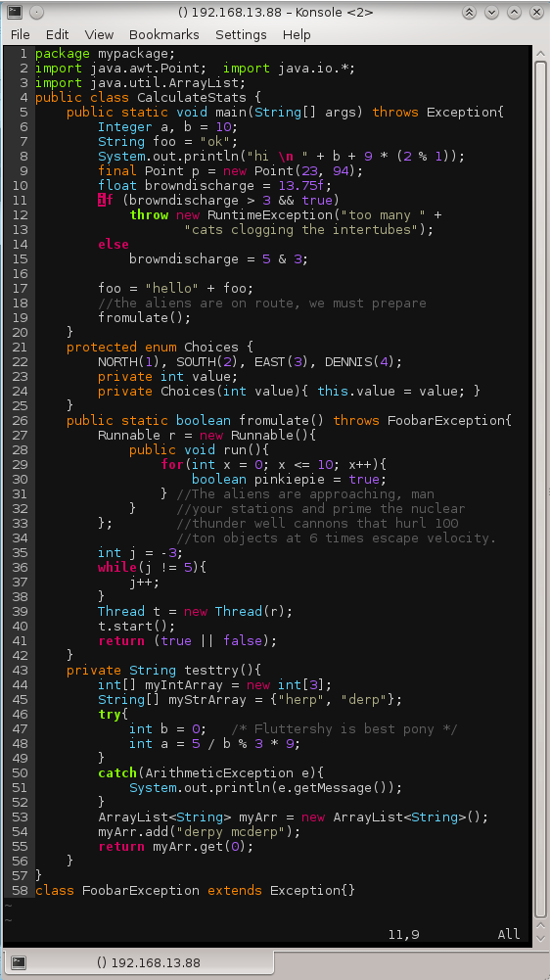Open the Konsole window menu icon in titlebar

click(x=15, y=12)
